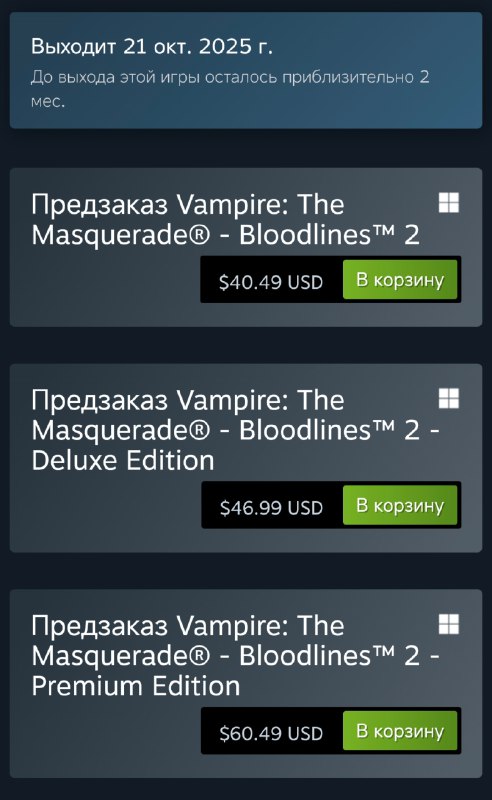Screen dimensions: 492x800
Task: Select the blue release date banner
Action: coord(246,70)
